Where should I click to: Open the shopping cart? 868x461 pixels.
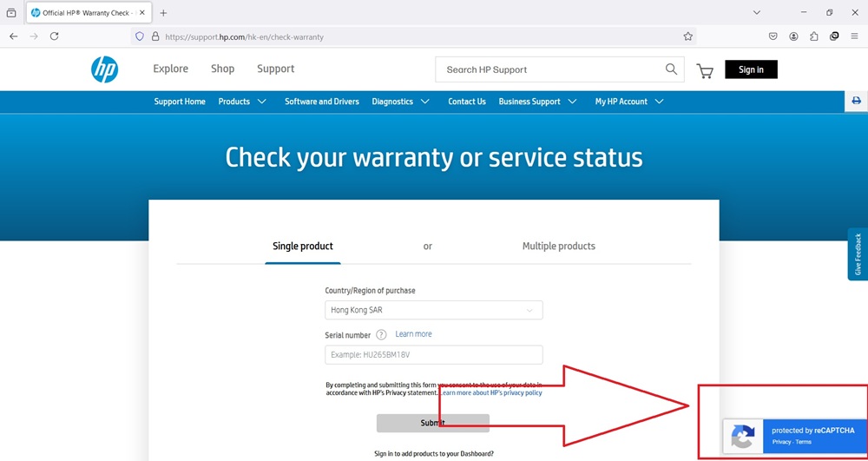pos(705,71)
